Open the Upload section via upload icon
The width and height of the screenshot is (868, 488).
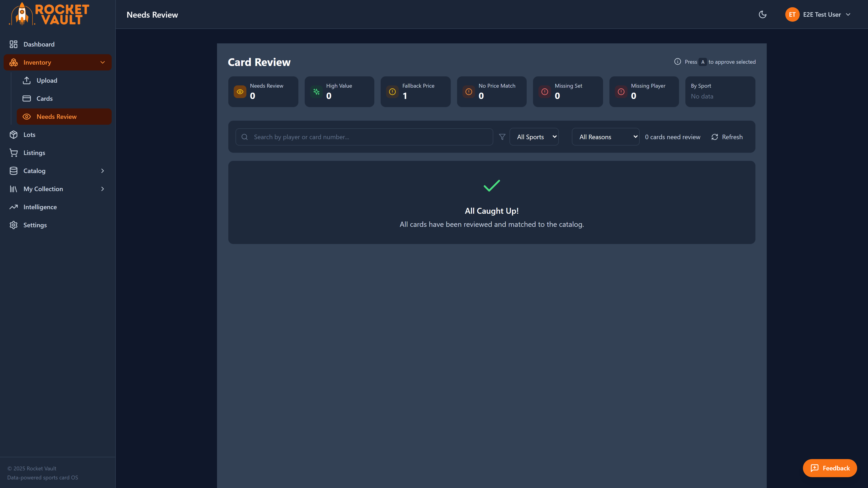[27, 80]
